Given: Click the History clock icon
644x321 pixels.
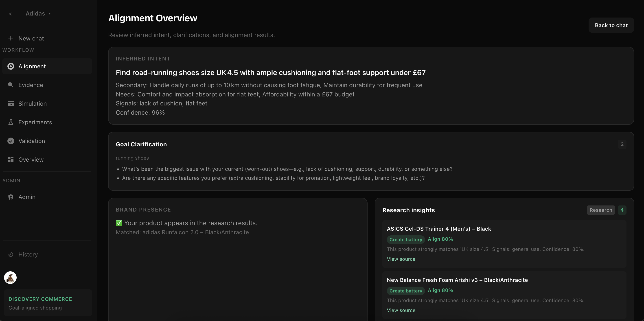Looking at the screenshot, I should coord(11,254).
